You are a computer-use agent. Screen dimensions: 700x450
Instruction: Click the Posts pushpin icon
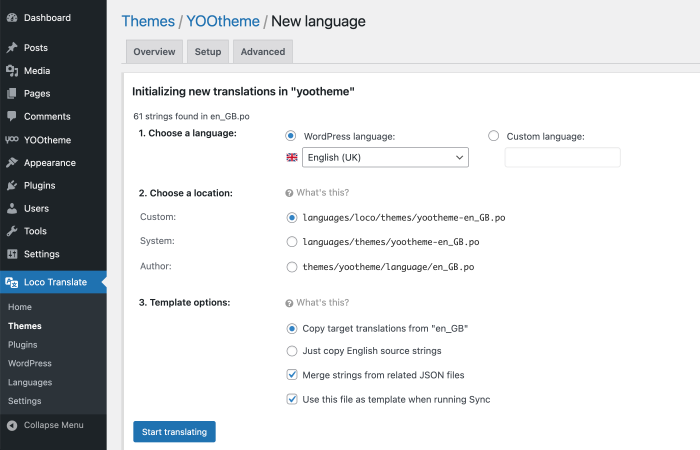tap(12, 48)
